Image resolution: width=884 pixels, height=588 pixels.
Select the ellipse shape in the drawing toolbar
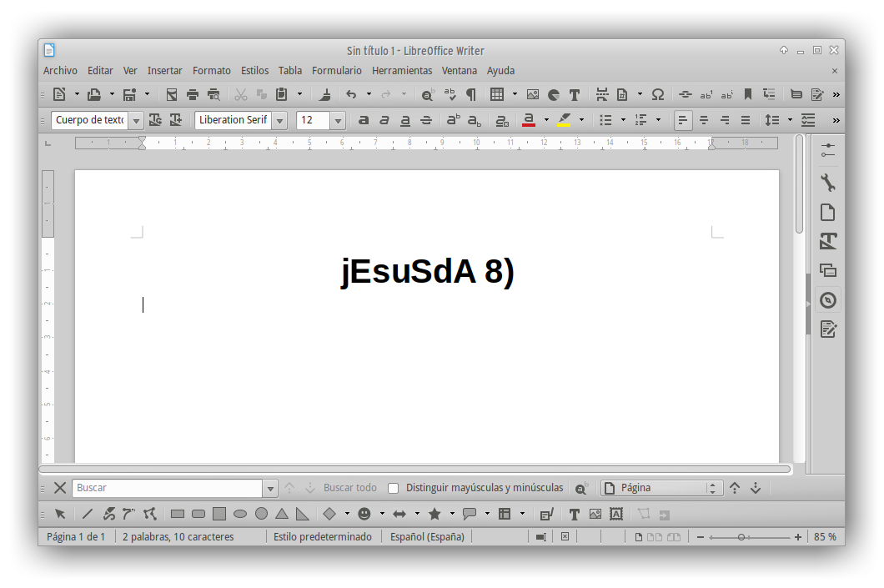240,514
